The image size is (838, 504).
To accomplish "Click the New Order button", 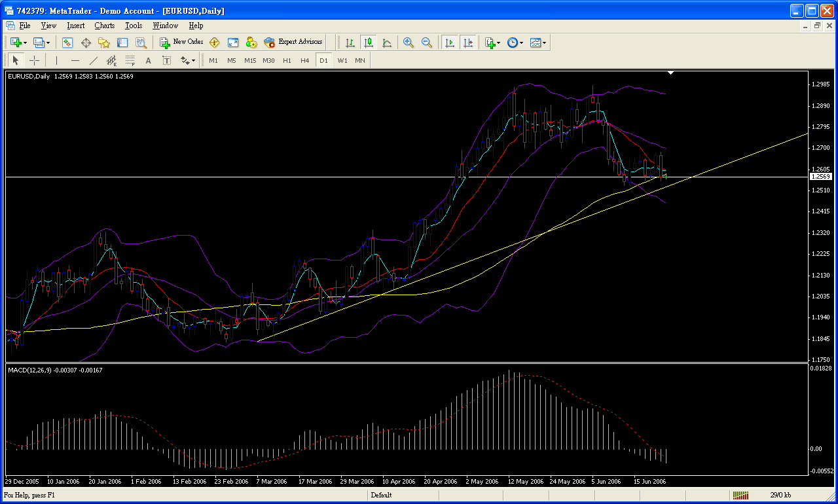I will click(181, 42).
